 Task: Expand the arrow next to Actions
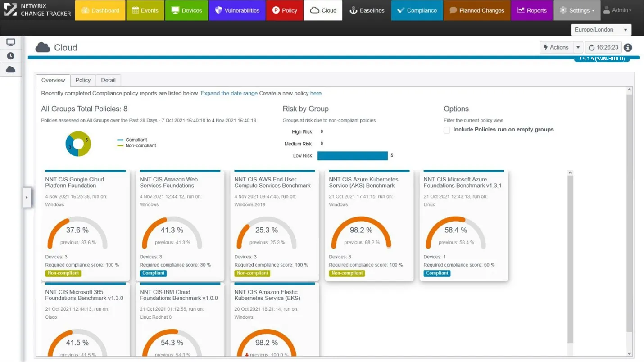tap(578, 47)
